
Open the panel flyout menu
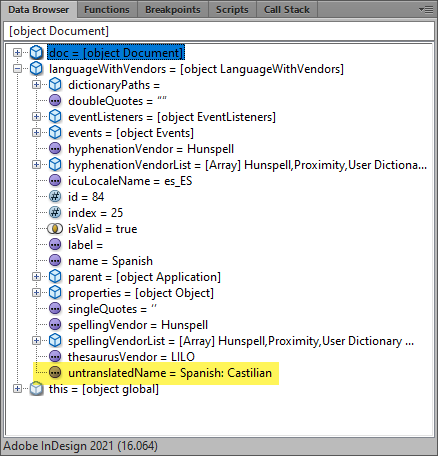click(x=426, y=10)
